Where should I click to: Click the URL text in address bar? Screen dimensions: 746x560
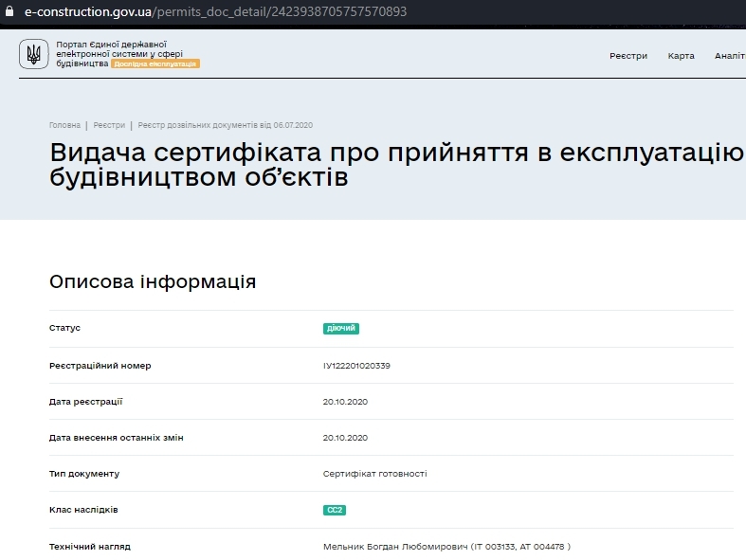[215, 11]
